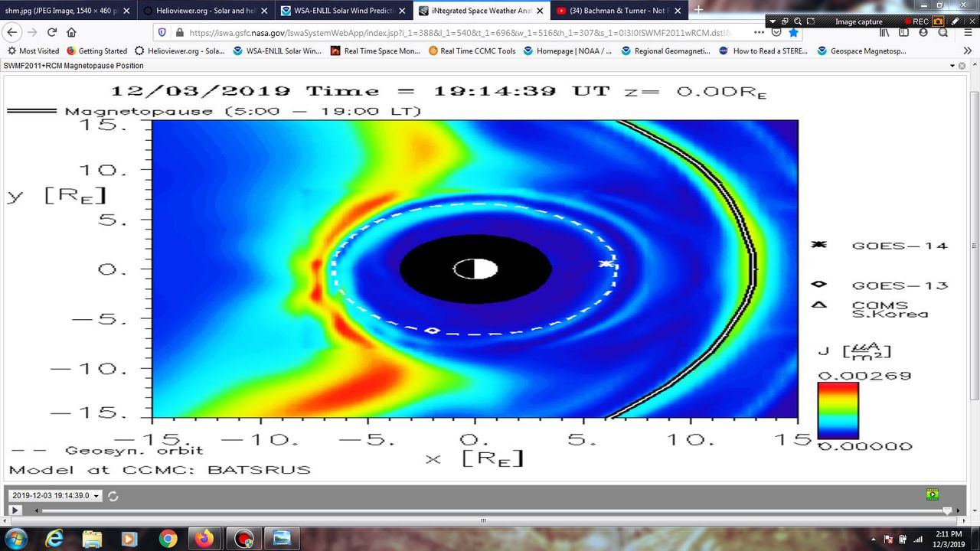Open the Windows Start menu
The image size is (980, 551).
pyautogui.click(x=16, y=539)
